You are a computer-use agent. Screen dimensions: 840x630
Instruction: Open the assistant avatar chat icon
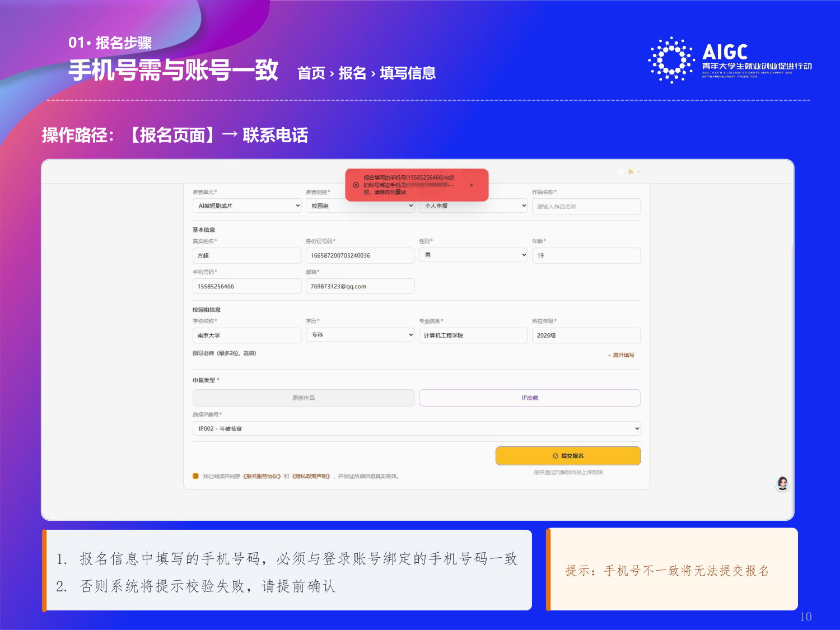782,483
